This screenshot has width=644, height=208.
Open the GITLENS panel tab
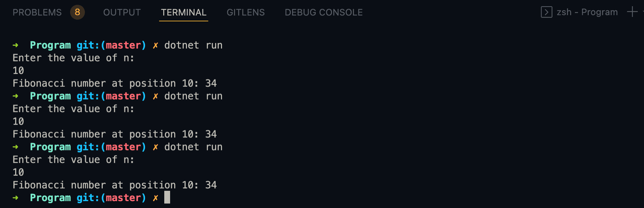click(246, 12)
